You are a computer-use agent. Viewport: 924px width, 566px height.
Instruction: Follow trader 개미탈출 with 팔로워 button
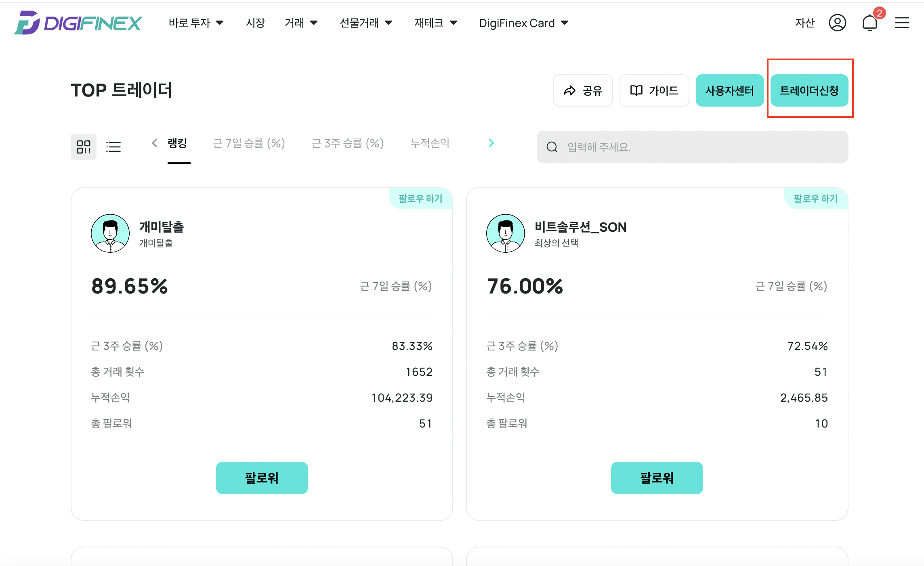(262, 478)
